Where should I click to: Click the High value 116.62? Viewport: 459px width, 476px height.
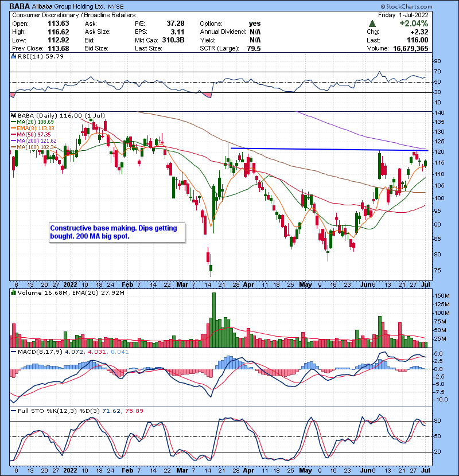58,32
